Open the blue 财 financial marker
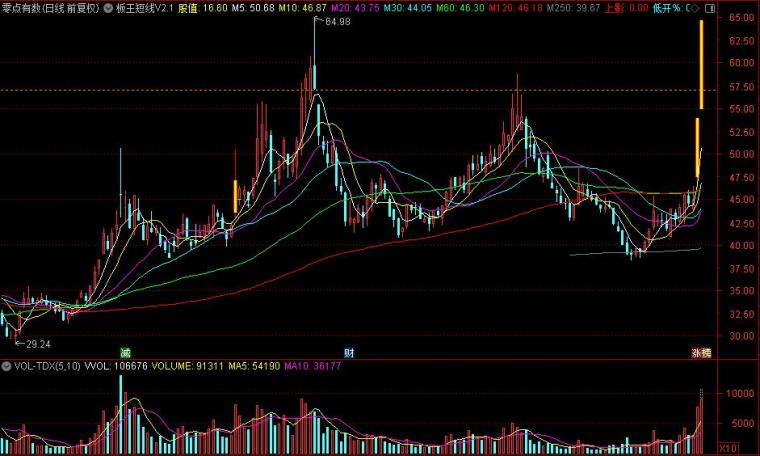 tap(349, 353)
